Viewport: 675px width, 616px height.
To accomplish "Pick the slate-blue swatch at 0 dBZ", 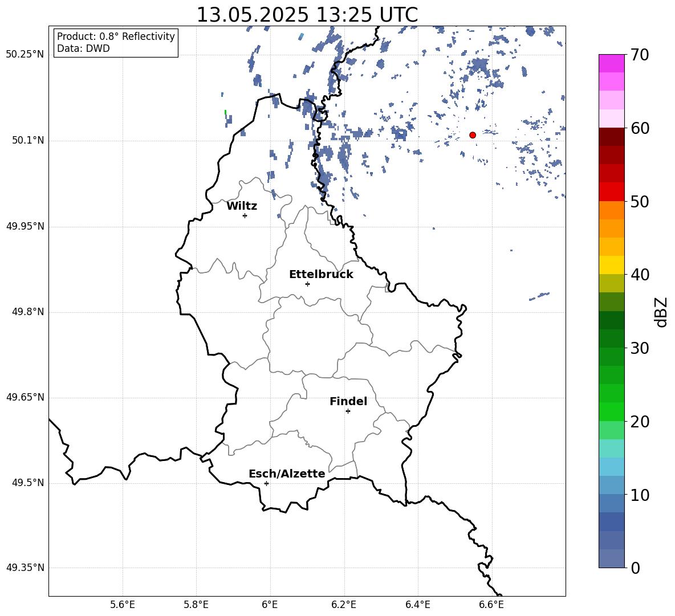I will pyautogui.click(x=612, y=559).
